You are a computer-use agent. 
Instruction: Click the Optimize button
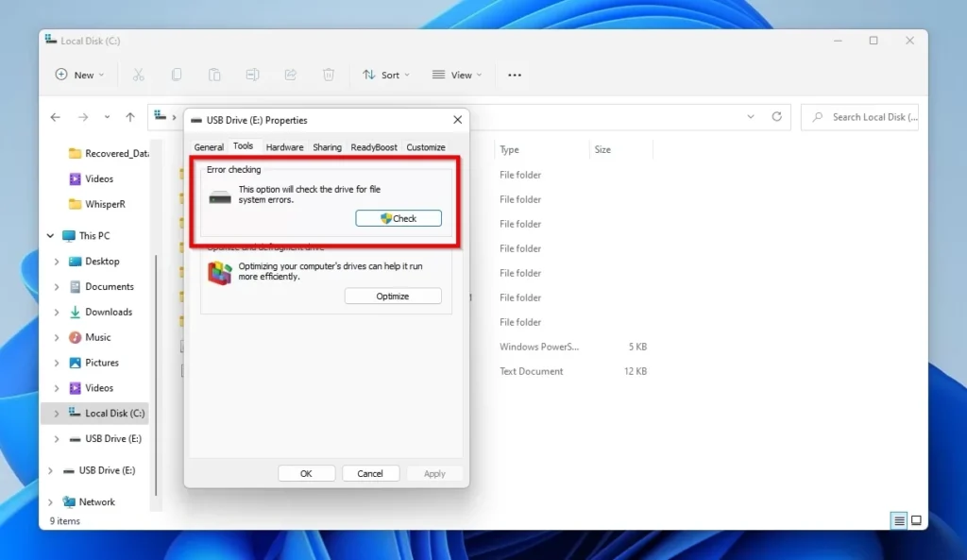pyautogui.click(x=393, y=297)
